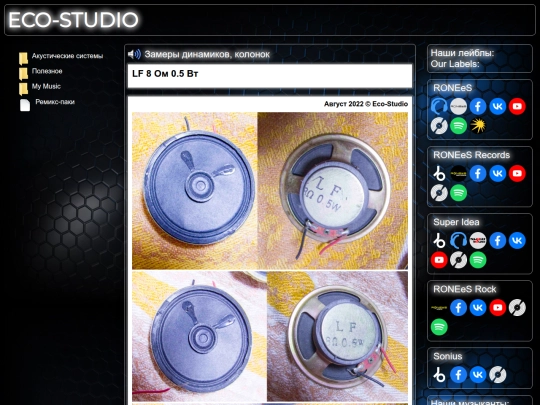Open VK icon under RONEeS Records

coord(498,174)
